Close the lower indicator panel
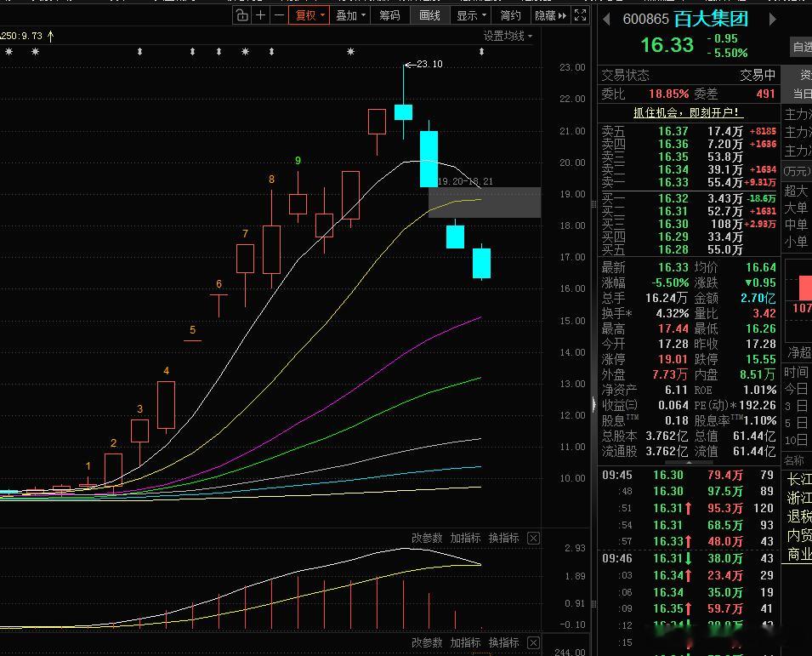Screen dimensions: 812x656 click(533, 643)
